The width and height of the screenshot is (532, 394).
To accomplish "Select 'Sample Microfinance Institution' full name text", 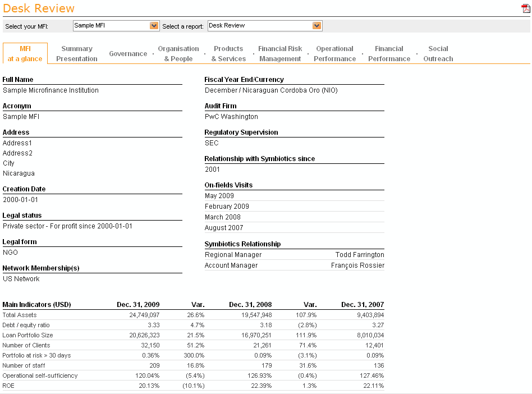I will coord(51,90).
